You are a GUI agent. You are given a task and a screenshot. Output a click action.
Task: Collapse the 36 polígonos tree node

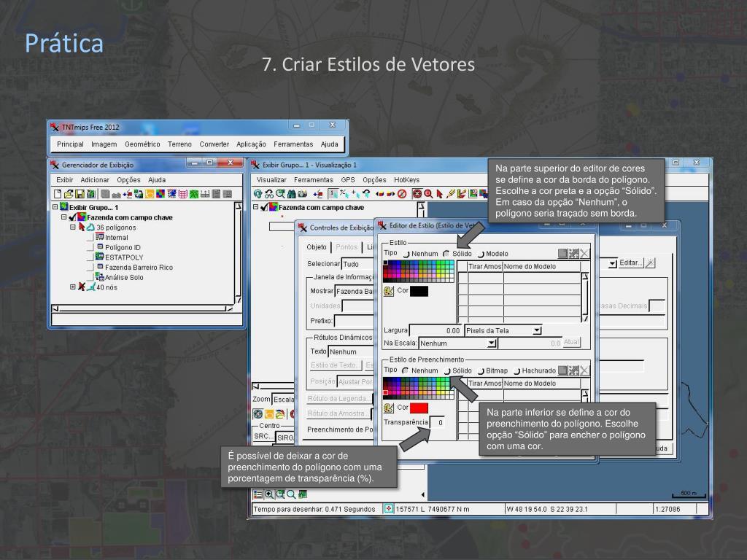(x=73, y=227)
